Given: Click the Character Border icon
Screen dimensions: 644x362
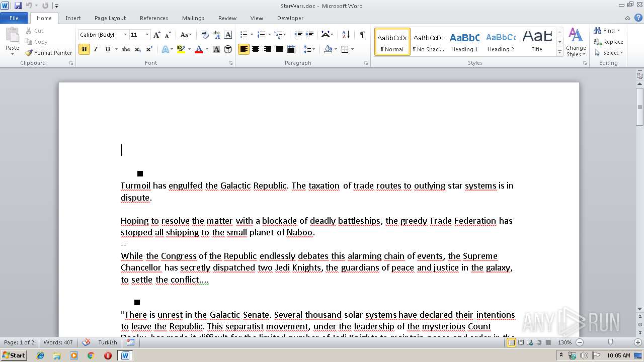Looking at the screenshot, I should 228,35.
